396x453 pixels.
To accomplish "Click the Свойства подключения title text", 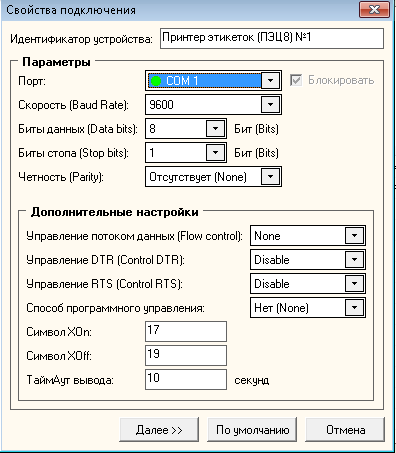I will 71,10.
